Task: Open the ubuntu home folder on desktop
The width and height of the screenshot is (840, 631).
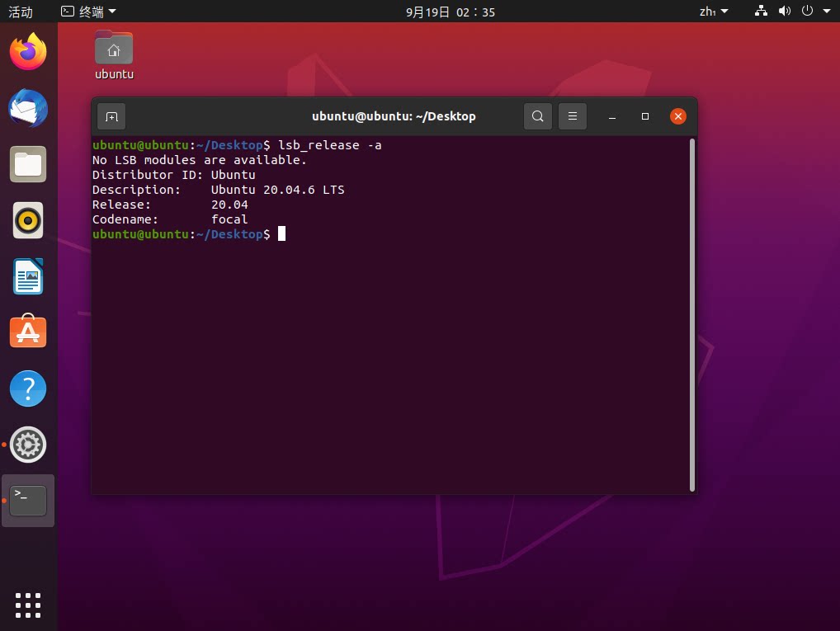Action: tap(114, 55)
